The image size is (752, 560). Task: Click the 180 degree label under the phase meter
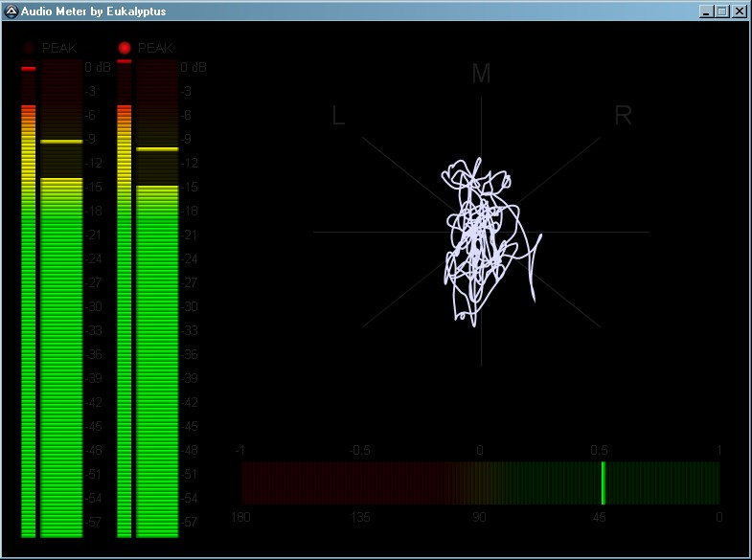click(x=242, y=518)
